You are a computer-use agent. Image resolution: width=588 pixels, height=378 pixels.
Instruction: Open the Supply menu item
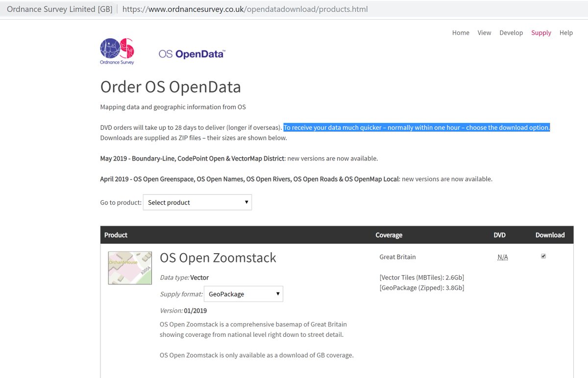[x=541, y=33]
